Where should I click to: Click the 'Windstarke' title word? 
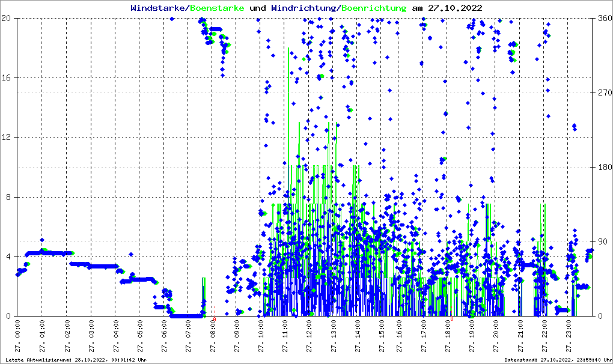[x=157, y=8]
